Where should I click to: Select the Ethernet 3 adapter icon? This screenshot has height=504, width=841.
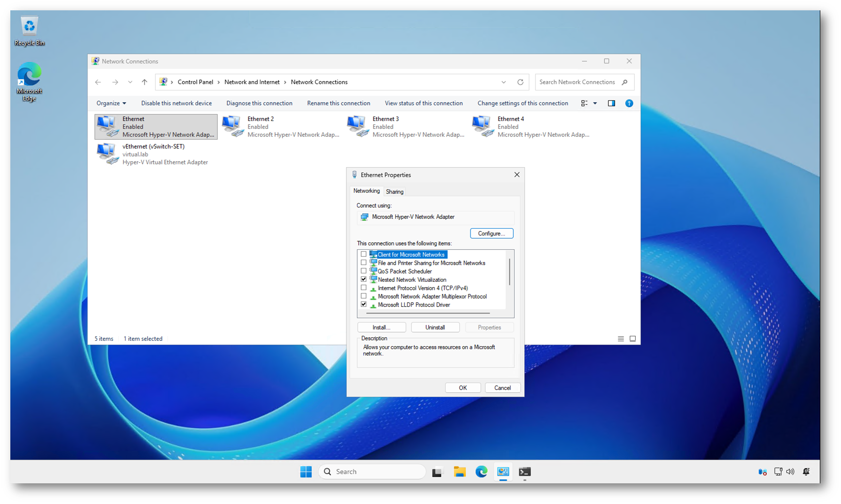(358, 126)
